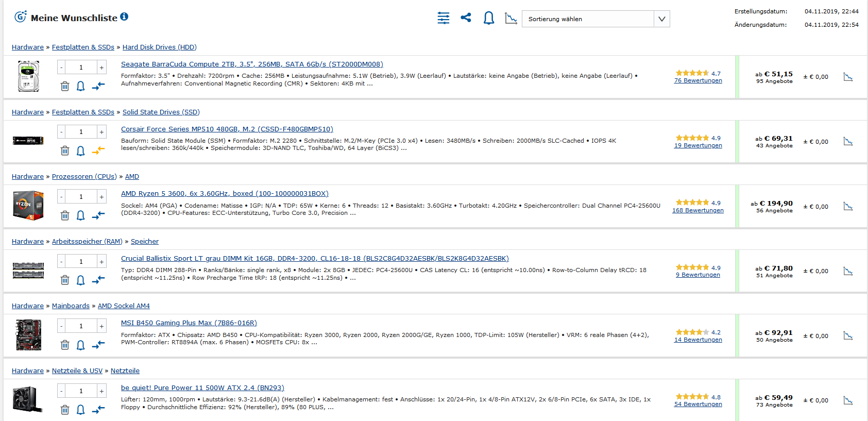Compare Ryzen 5 3600 via arrows icon

click(98, 215)
